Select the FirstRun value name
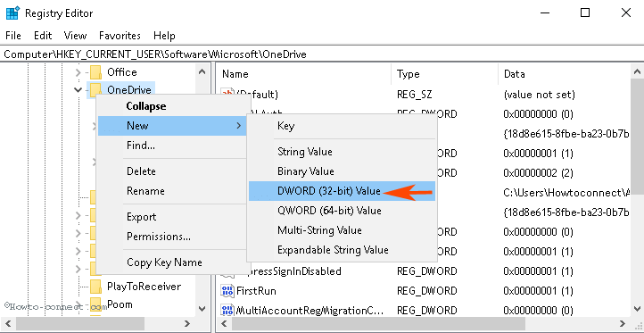Viewport: 644px width, 333px height. click(256, 291)
